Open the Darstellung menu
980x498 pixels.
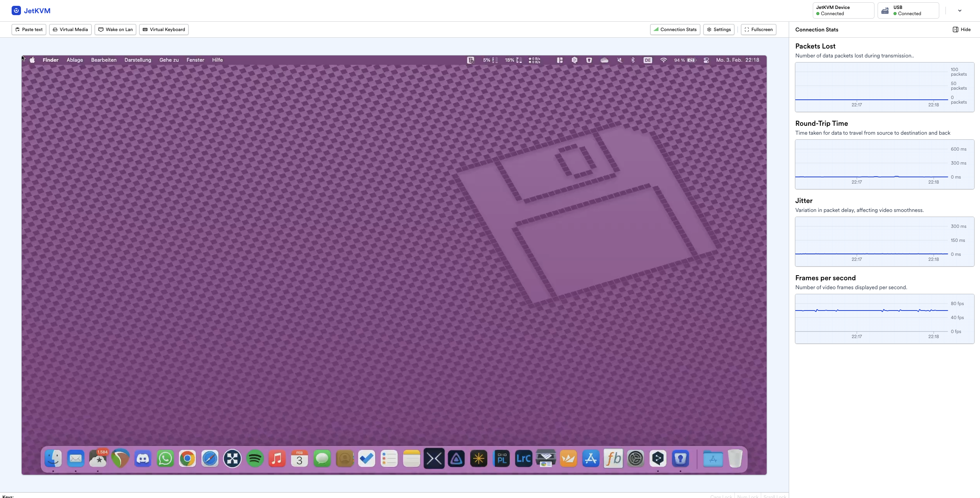[138, 60]
